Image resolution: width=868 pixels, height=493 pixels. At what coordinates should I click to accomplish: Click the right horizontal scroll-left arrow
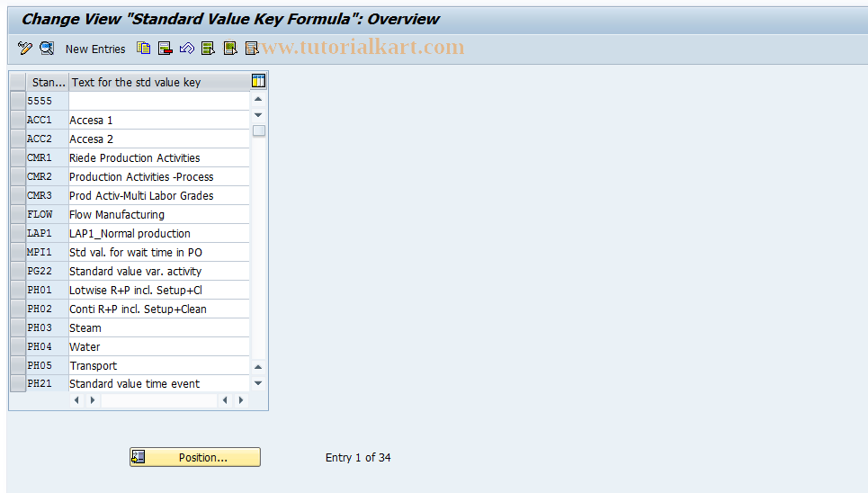pyautogui.click(x=225, y=400)
